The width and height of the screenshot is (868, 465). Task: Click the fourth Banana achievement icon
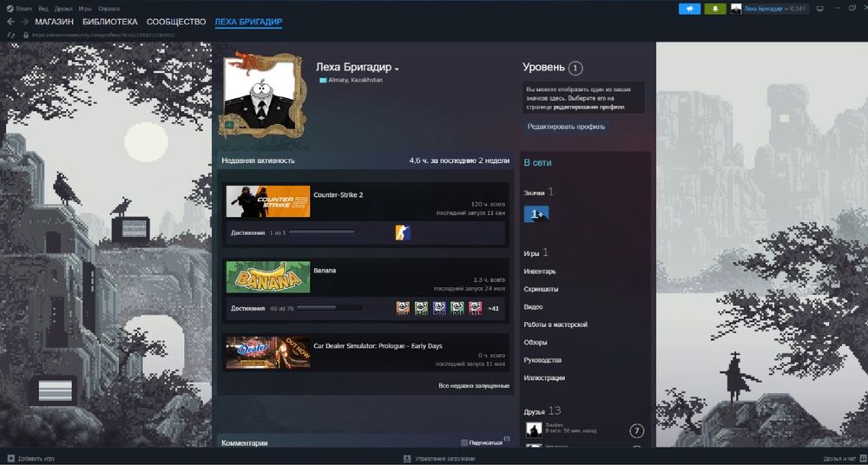457,308
